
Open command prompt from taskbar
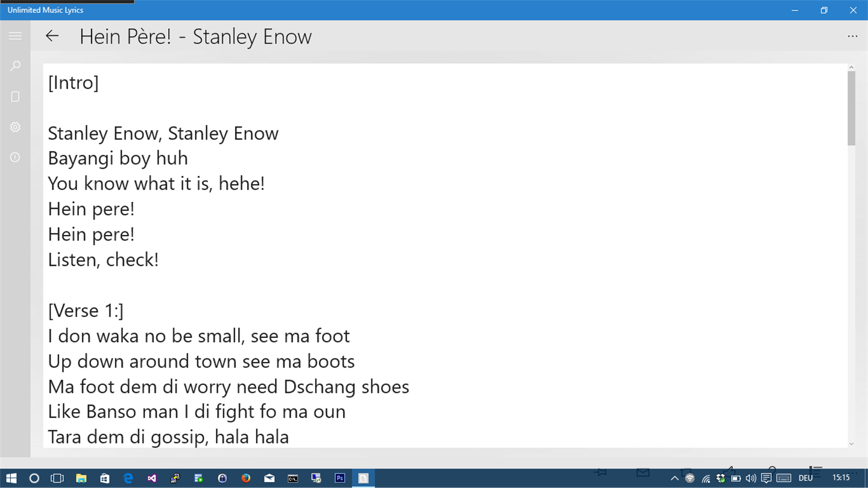click(x=293, y=478)
